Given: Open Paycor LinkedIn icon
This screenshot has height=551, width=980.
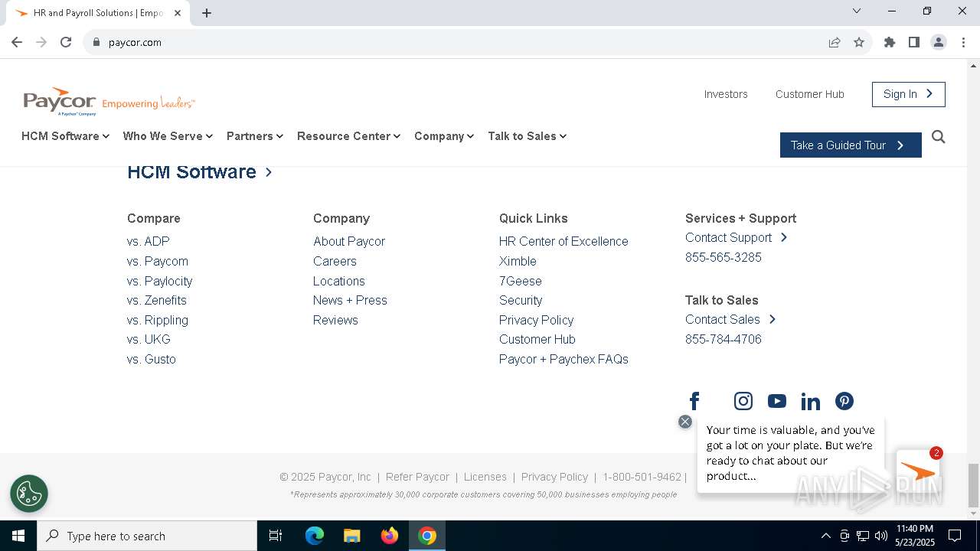Looking at the screenshot, I should click(811, 401).
